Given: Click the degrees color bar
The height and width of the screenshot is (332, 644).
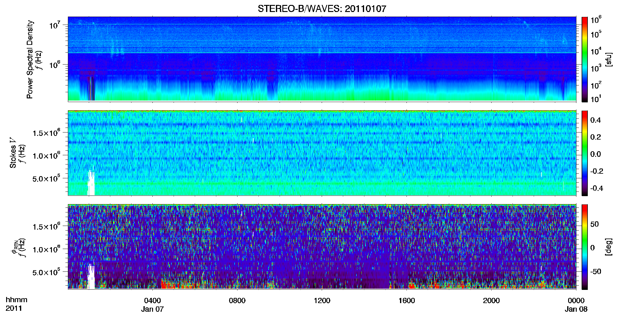Looking at the screenshot, I should pos(585,247).
